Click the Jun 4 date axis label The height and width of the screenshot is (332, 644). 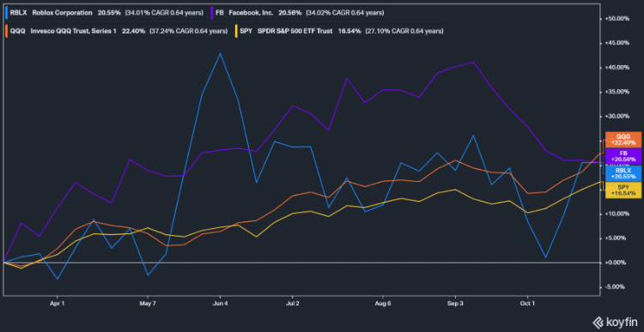point(220,304)
